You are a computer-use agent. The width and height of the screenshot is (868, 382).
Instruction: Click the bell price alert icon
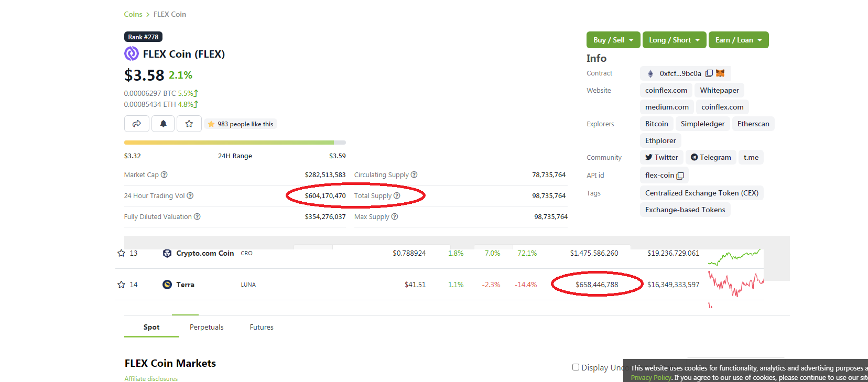coord(164,124)
